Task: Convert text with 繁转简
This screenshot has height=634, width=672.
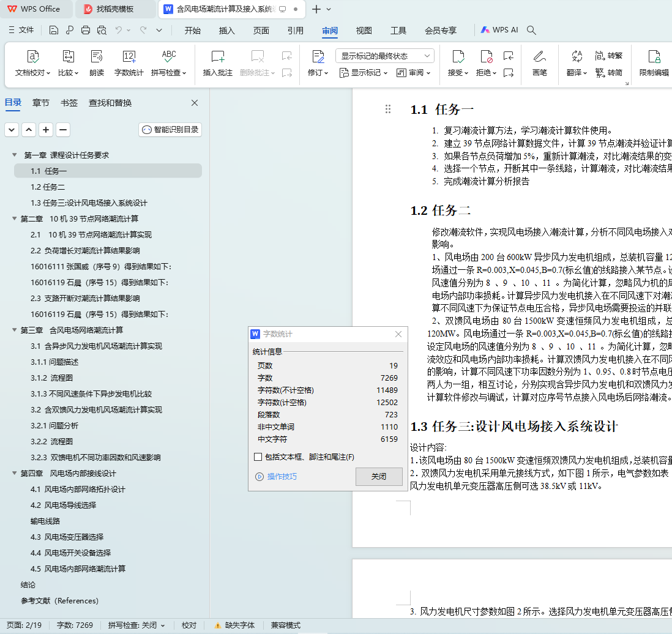Action: point(608,72)
